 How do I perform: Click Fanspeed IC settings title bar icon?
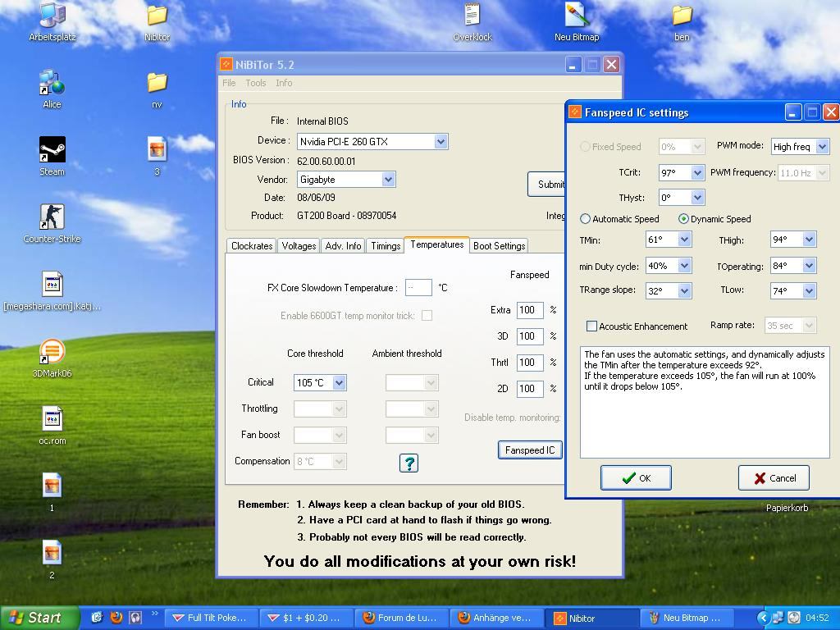(575, 112)
